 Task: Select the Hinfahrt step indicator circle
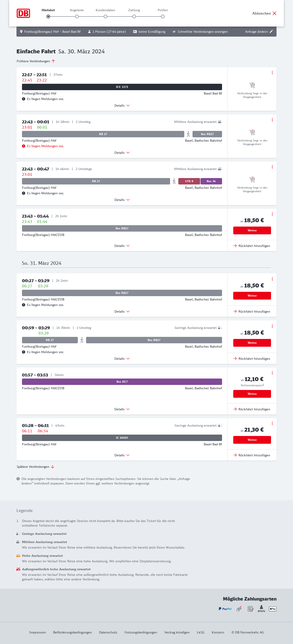48,16
